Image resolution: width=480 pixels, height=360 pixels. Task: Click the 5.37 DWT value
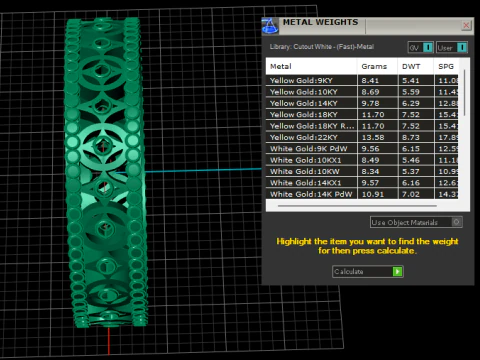click(411, 171)
